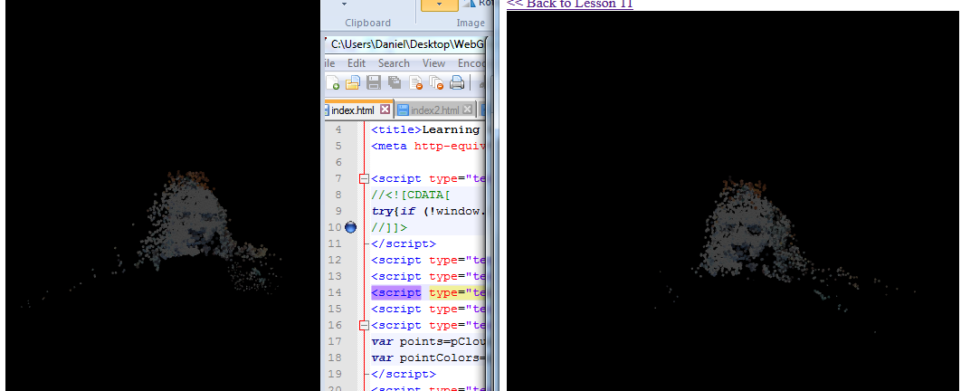980x391 pixels.
Task: Open the Clipboard paste dropdown arrow
Action: coord(345,5)
